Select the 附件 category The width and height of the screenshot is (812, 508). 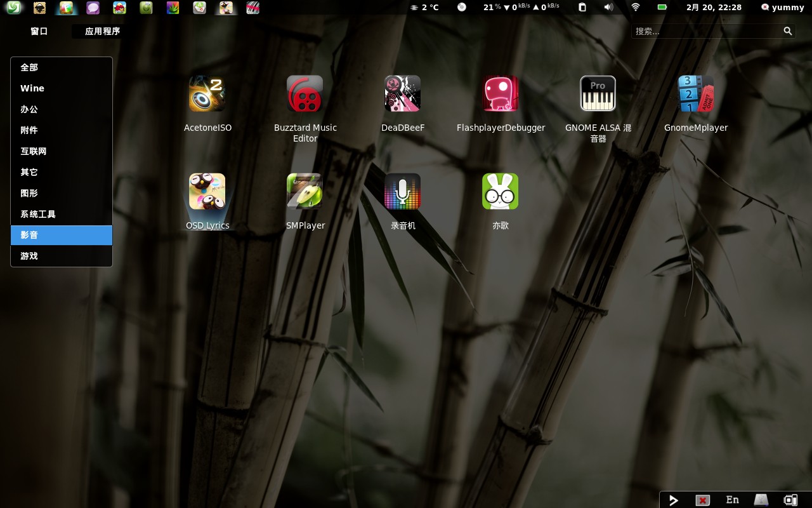pyautogui.click(x=62, y=130)
